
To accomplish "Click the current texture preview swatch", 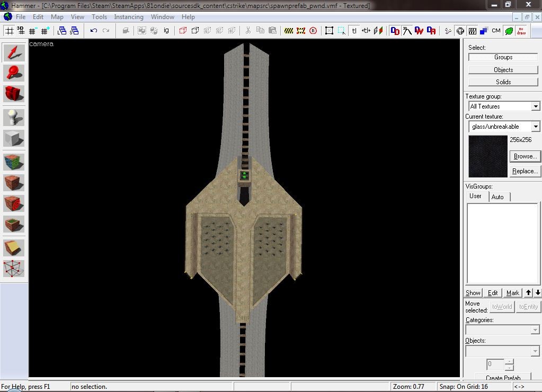I will [x=488, y=156].
